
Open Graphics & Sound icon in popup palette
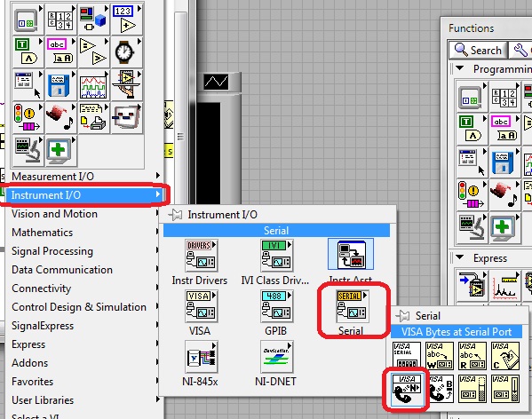pyautogui.click(x=60, y=117)
